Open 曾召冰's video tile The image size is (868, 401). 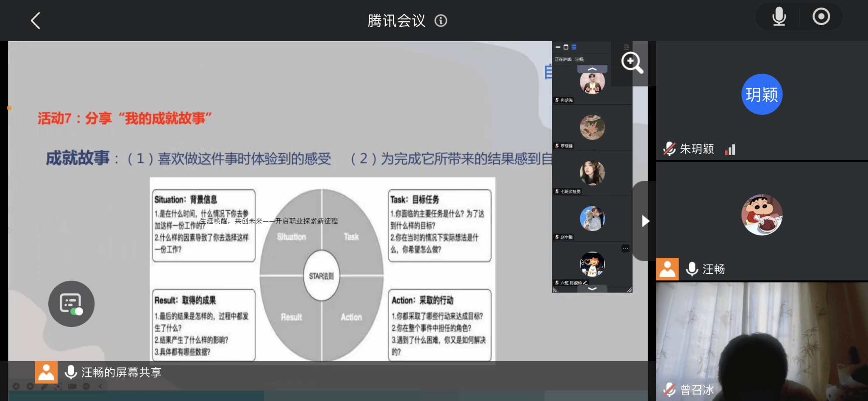(x=762, y=341)
